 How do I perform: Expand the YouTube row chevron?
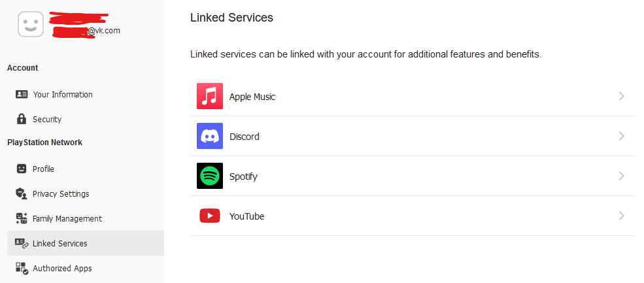(x=621, y=216)
